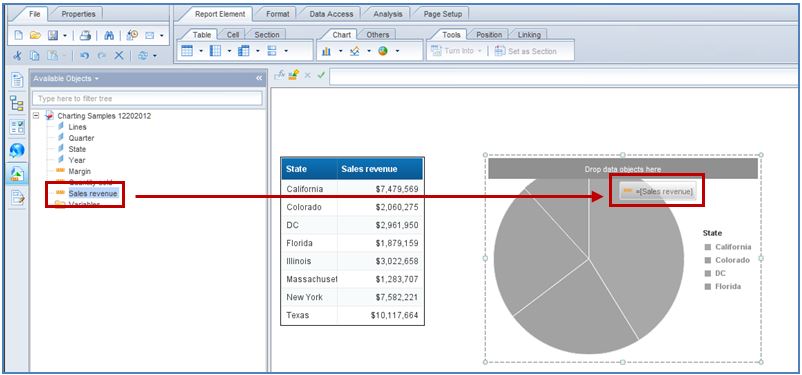802x375 pixels.
Task: Open the Document Structure and Filters icon
Action: click(x=17, y=197)
